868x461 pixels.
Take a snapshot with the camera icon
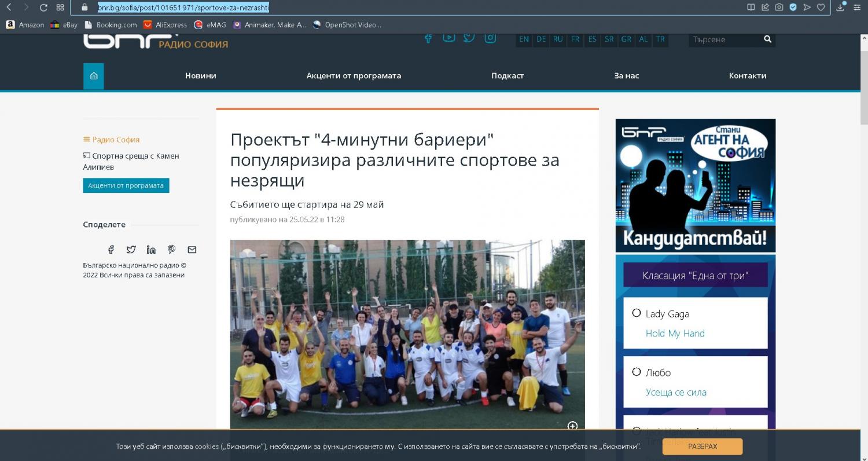(779, 8)
